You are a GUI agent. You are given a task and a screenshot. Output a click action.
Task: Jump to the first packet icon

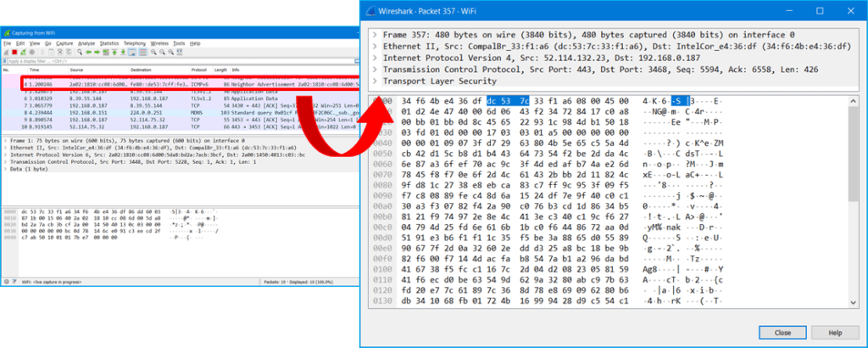point(114,52)
